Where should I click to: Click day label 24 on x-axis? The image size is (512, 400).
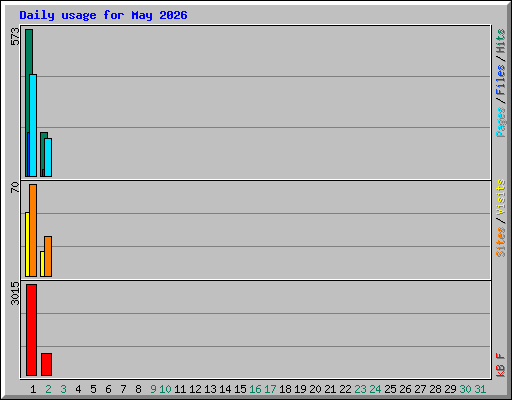375,389
